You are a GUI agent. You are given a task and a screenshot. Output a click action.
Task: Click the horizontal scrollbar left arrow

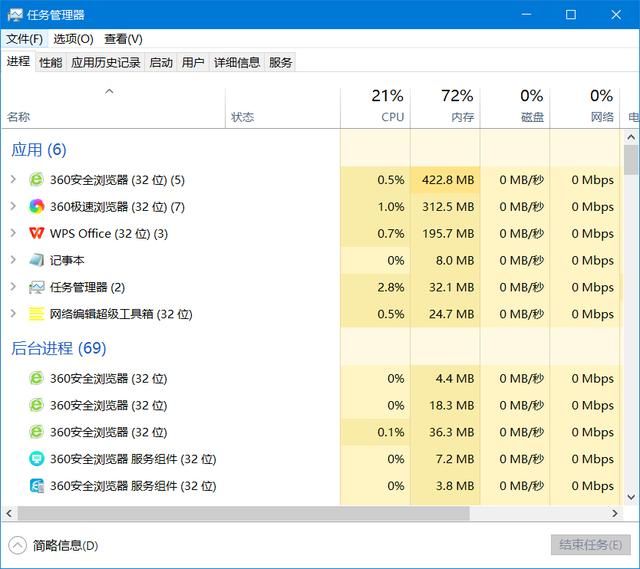(x=9, y=513)
